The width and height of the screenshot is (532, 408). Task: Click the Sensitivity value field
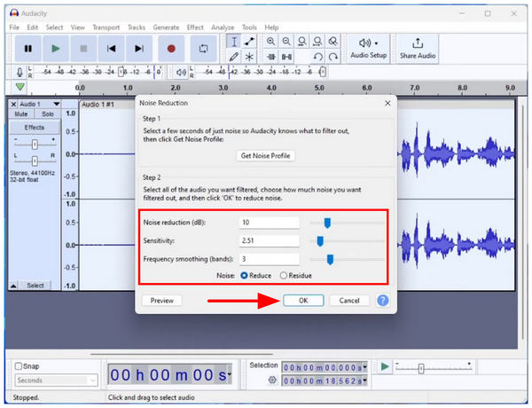(270, 240)
